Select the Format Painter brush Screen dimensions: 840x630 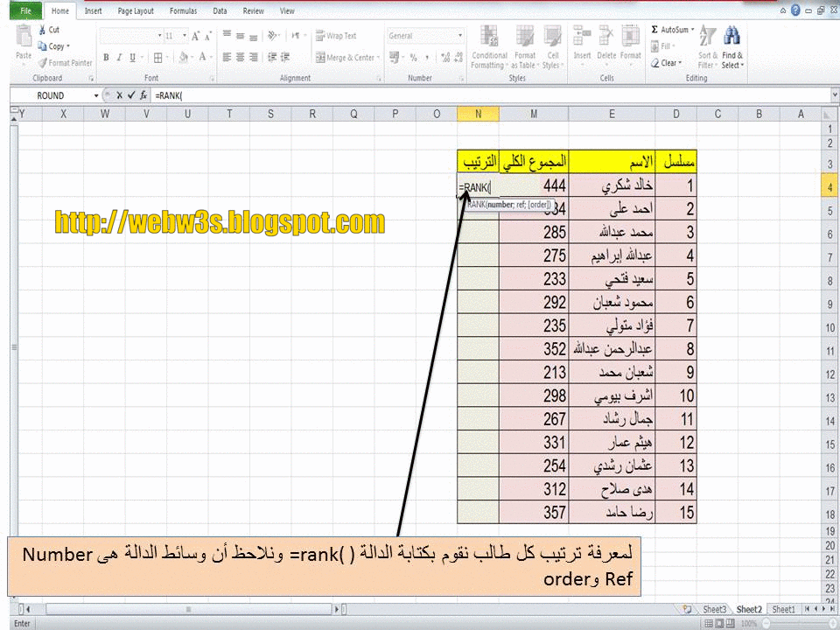tap(43, 63)
